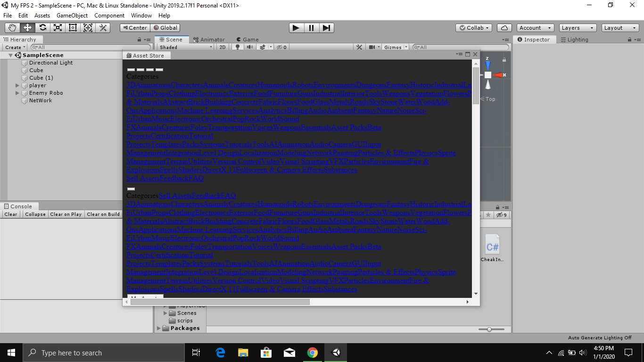Open the File menu
Viewport: 644px width, 362px height.
8,16
